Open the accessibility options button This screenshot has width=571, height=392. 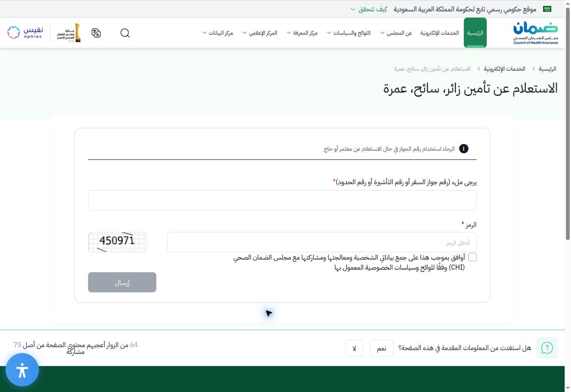22,370
